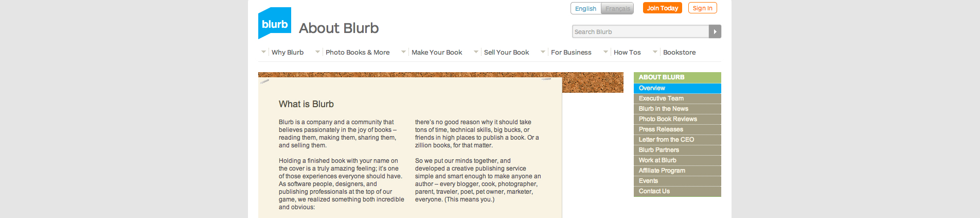Click the Join Today button
Viewport: 980px width, 218px height.
663,8
